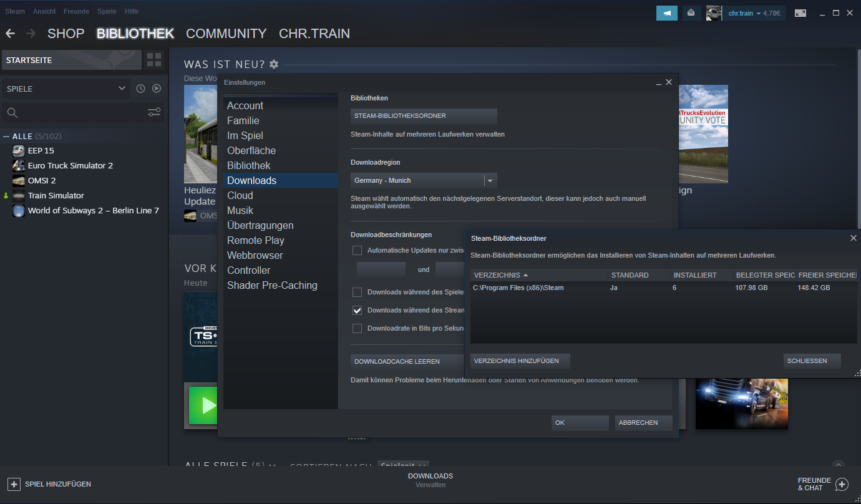Open the Hilfe menu
861x504 pixels.
tap(131, 11)
